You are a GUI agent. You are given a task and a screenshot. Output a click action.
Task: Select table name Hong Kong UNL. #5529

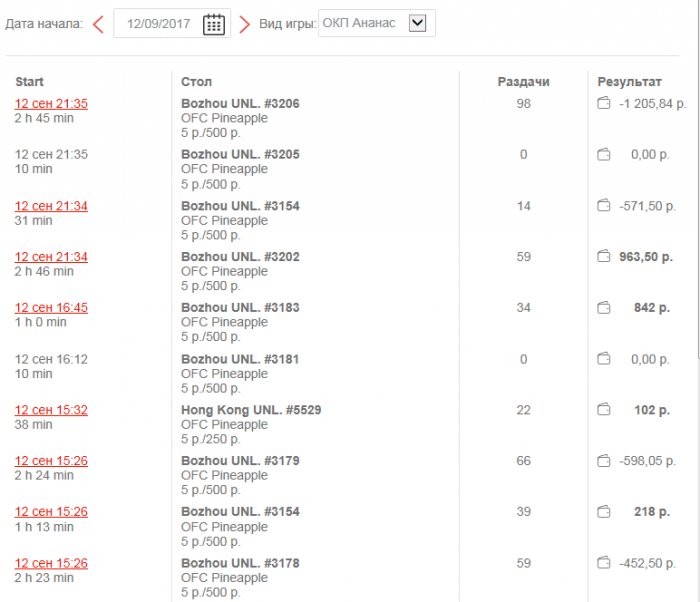click(251, 410)
